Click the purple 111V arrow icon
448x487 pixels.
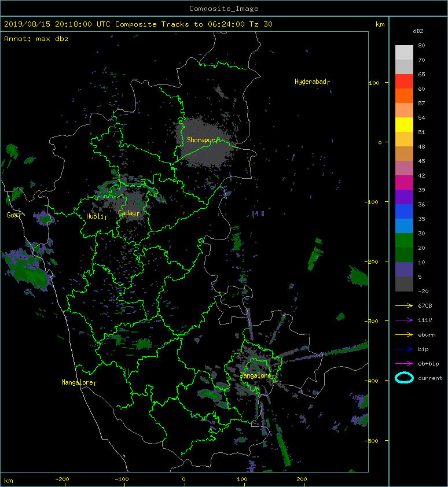pos(404,320)
